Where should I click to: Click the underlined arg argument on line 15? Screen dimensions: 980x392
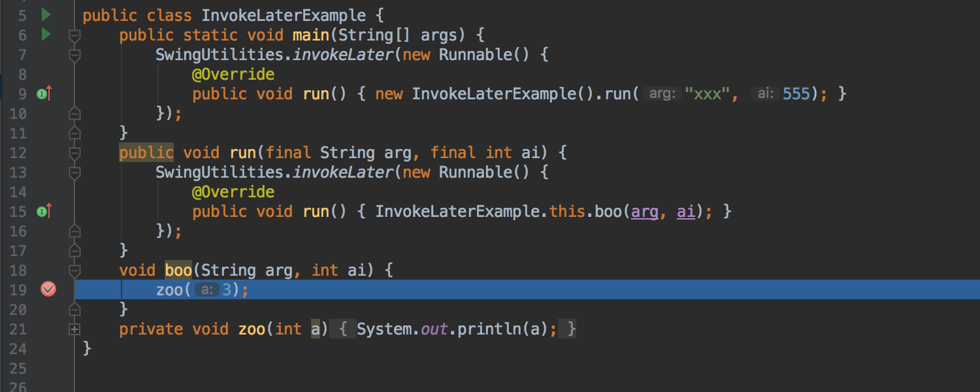645,211
